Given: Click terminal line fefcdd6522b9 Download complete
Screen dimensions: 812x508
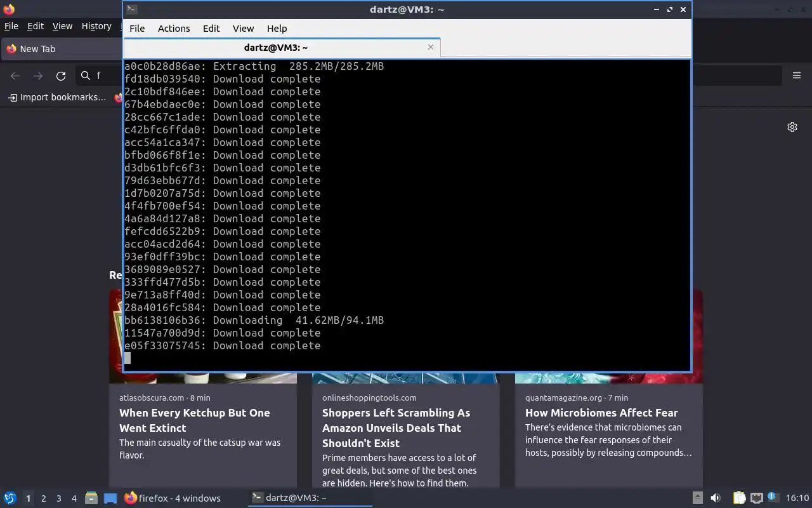Looking at the screenshot, I should point(222,231).
